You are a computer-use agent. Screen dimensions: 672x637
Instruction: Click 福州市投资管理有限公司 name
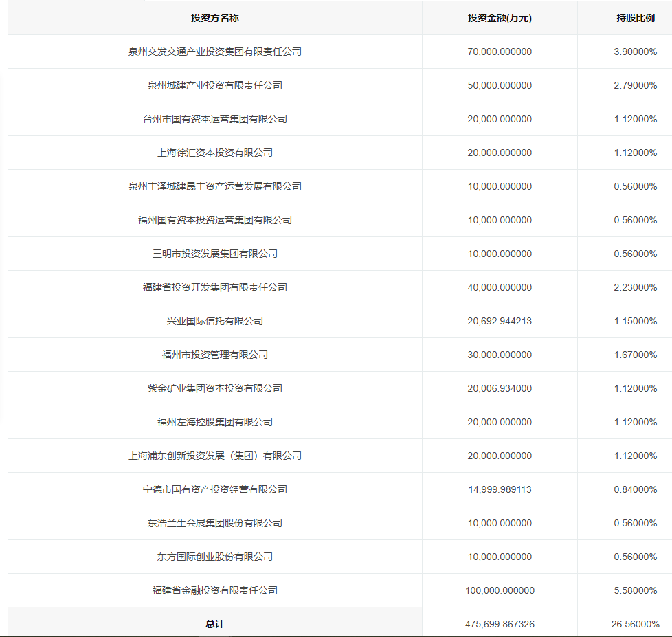click(x=214, y=355)
